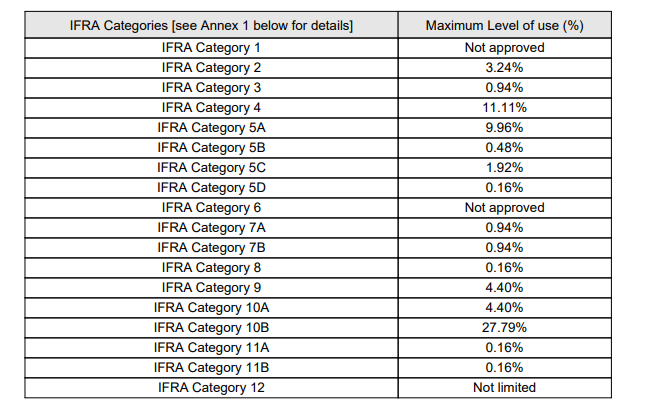Select the IFRA Category 6 label
Screen dimensions: 671x405
pyautogui.click(x=210, y=208)
